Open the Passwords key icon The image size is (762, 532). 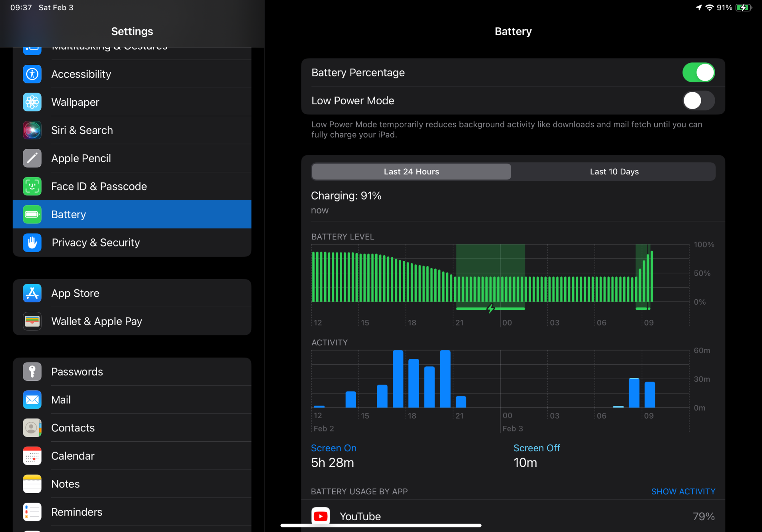point(32,372)
